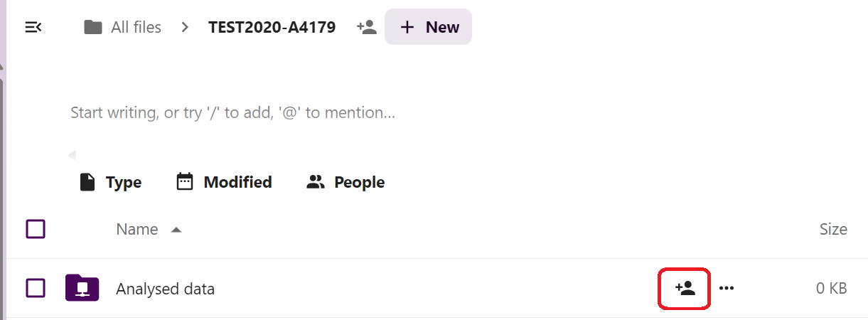Go to All files in breadcrumb
868x320 pixels.
[123, 28]
